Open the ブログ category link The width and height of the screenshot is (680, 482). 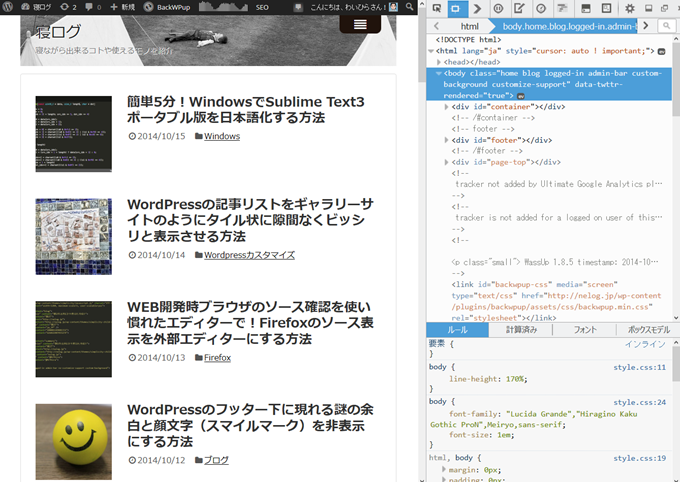coord(216,460)
